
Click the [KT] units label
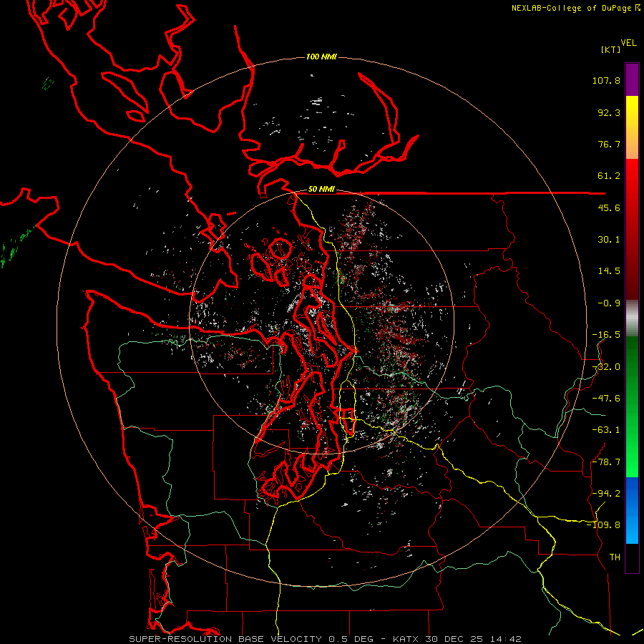(x=610, y=49)
